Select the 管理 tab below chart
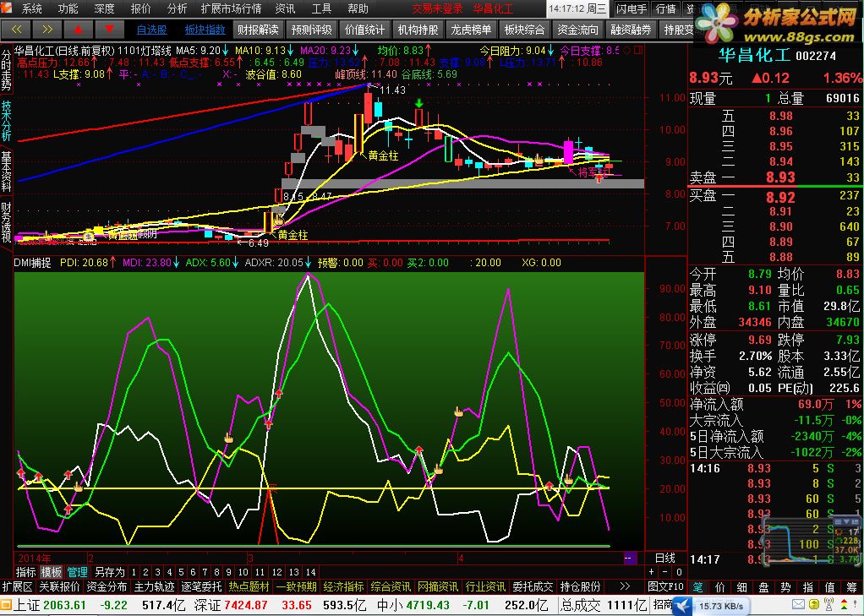Screen dimensions: 864x616 pos(77,572)
